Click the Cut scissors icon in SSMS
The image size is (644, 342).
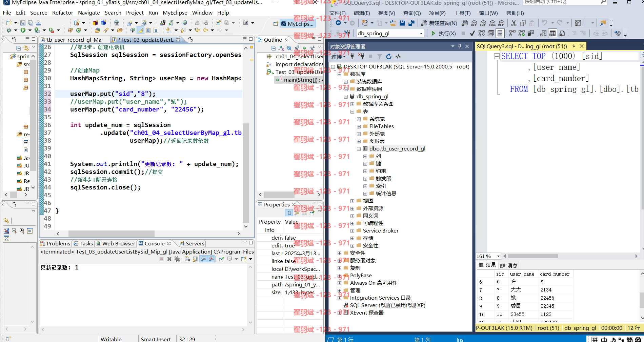[514, 23]
